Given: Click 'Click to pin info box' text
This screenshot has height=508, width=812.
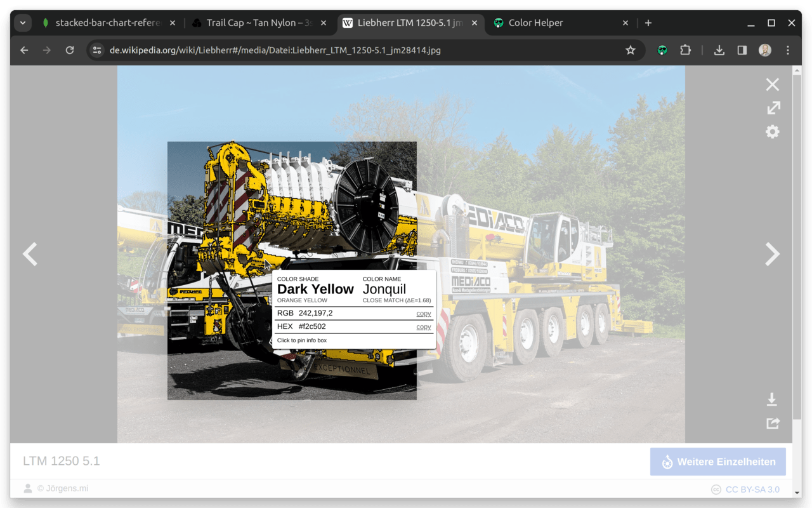Looking at the screenshot, I should click(x=302, y=340).
